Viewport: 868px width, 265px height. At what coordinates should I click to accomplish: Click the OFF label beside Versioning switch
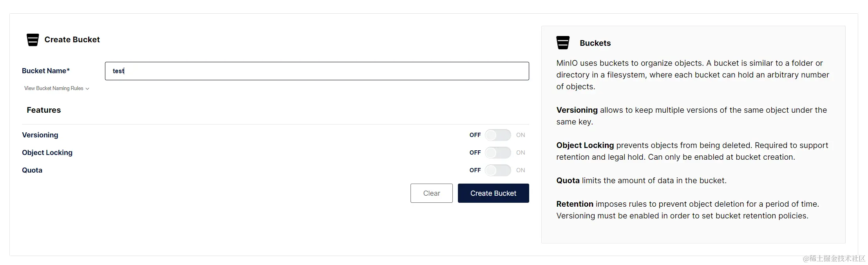coord(475,135)
